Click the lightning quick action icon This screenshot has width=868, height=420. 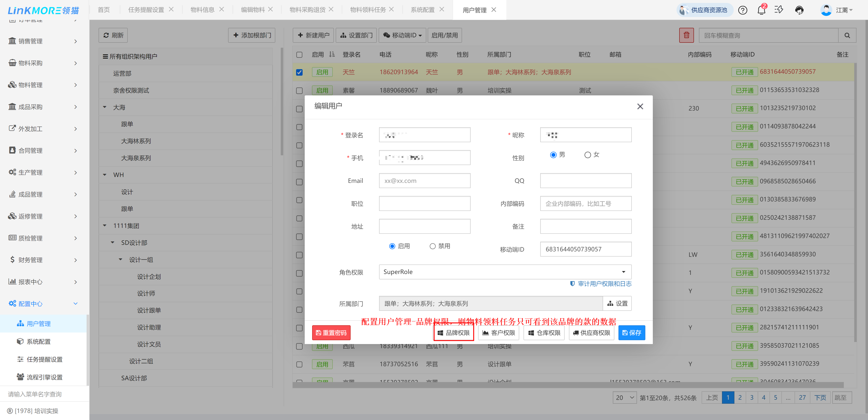tap(779, 10)
